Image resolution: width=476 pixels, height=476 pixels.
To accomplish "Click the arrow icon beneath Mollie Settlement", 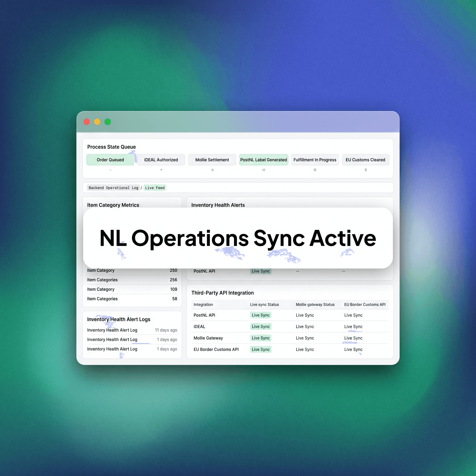I will click(x=212, y=170).
